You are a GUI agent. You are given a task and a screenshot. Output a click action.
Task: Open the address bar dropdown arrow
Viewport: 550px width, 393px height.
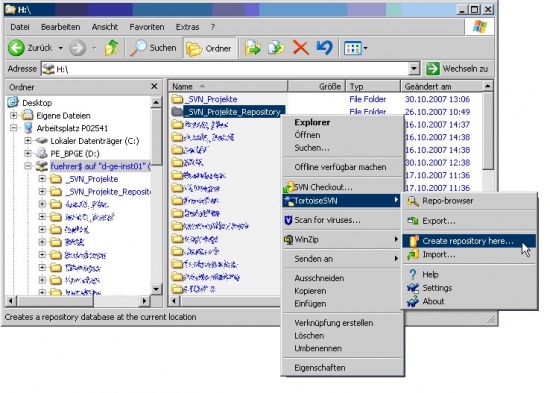click(414, 68)
